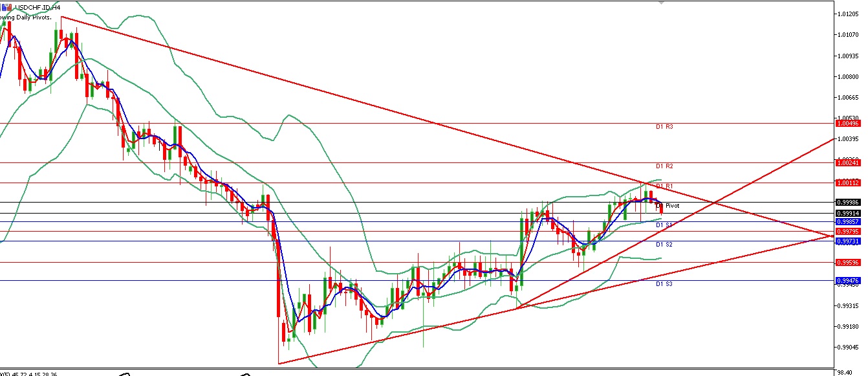Click the 1.00665 price scale value
The width and height of the screenshot is (868, 376).
[x=847, y=97]
